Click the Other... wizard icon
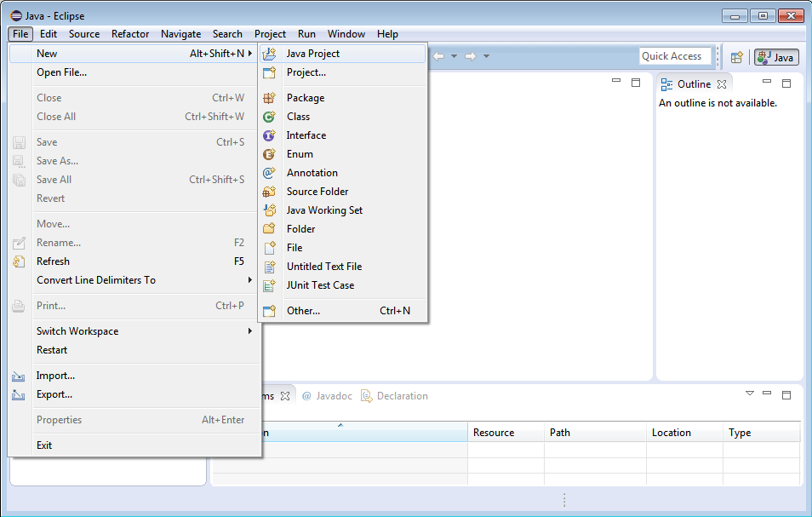This screenshot has width=812, height=517. pyautogui.click(x=269, y=311)
